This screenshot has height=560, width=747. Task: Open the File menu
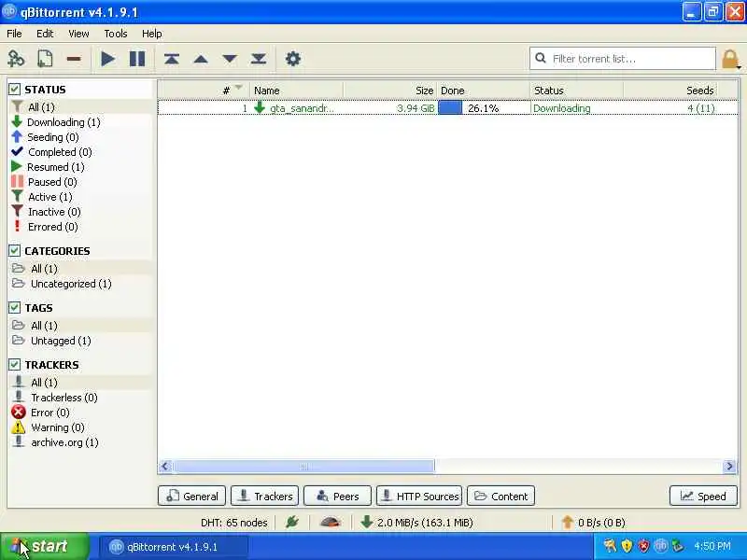tap(14, 34)
